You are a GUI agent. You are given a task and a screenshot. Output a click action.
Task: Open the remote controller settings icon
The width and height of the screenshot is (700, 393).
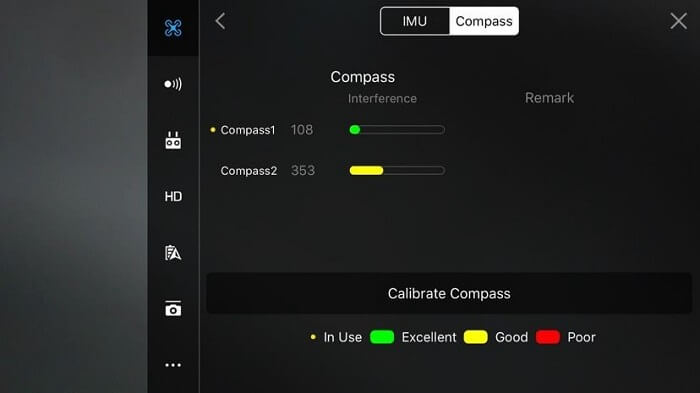(x=173, y=140)
